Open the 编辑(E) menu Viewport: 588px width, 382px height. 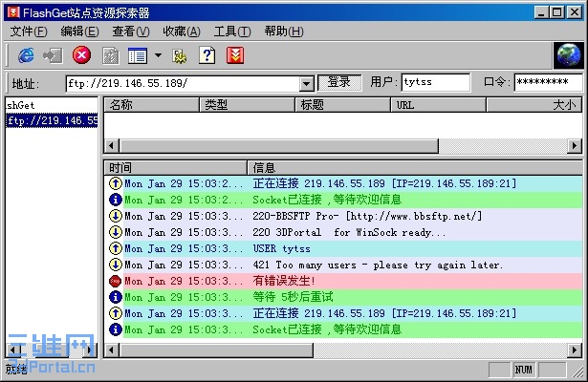[79, 32]
